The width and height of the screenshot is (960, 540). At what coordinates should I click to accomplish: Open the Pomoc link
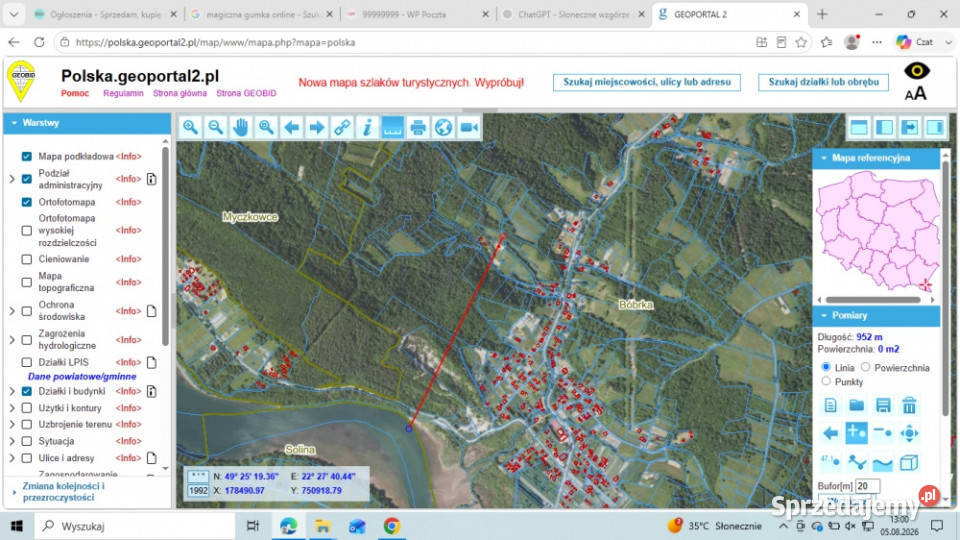pos(75,93)
